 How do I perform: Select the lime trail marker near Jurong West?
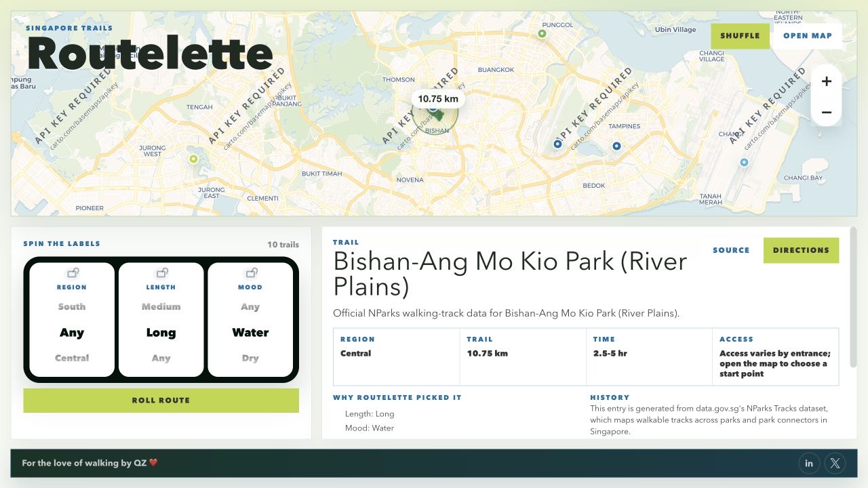click(x=193, y=159)
